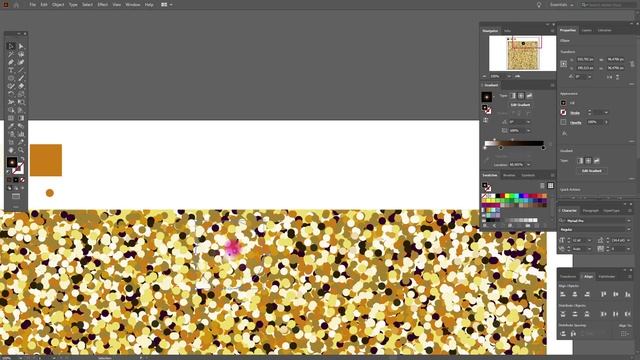Select the Column Graph tool

point(21,134)
